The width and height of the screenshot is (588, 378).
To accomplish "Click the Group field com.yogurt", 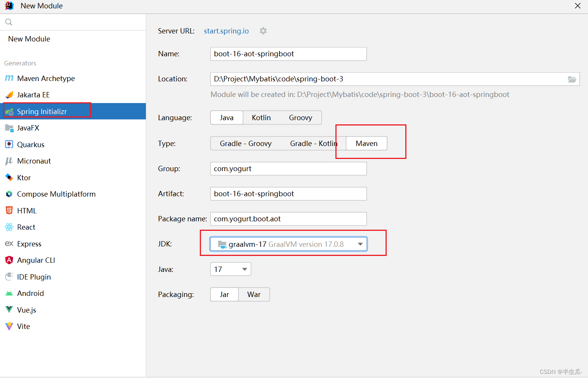I will pos(289,169).
